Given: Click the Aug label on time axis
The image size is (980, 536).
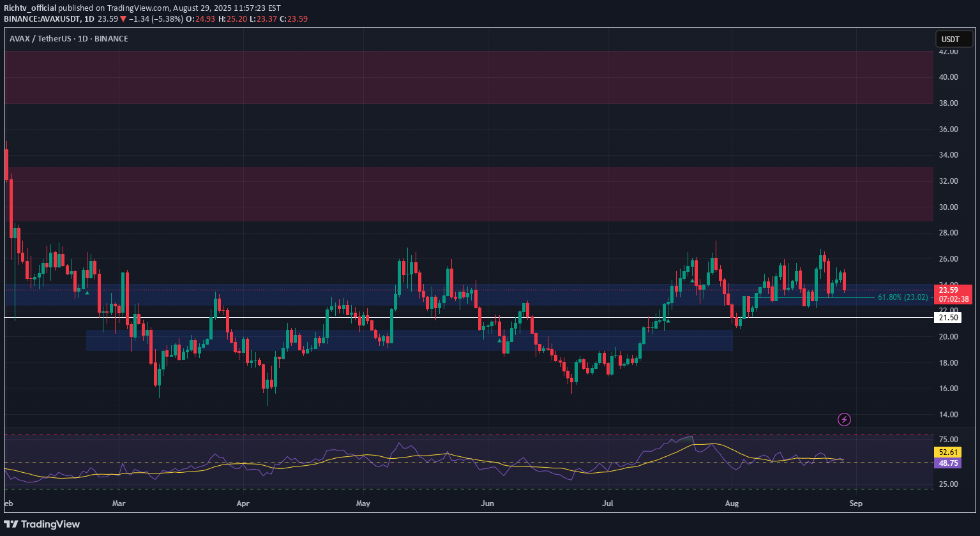Looking at the screenshot, I should tap(732, 503).
